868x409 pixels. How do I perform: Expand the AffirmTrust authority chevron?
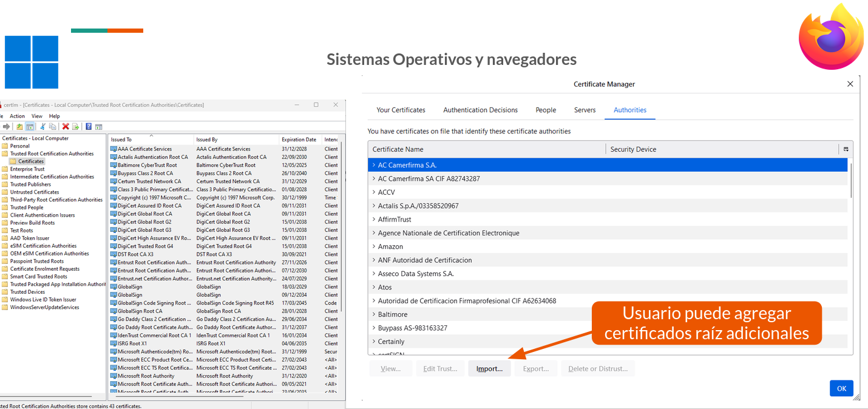pos(374,219)
